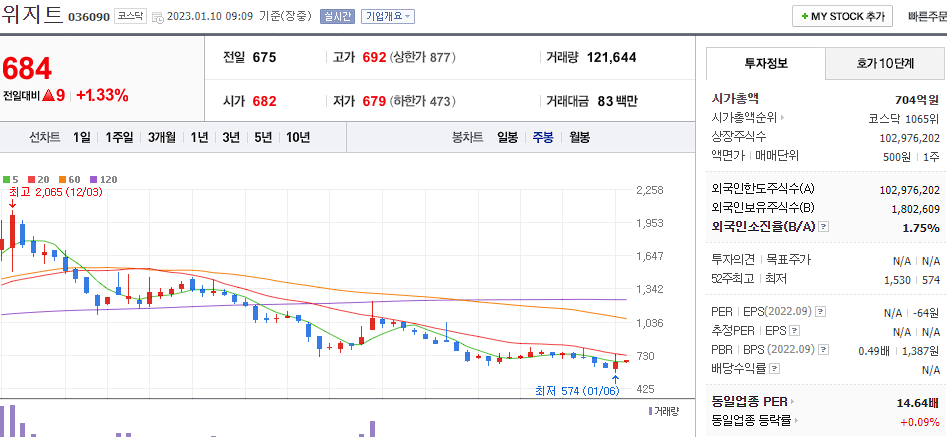Click the 코스닥 1065위 ranking value
Image resolution: width=947 pixels, height=437 pixels.
point(904,118)
